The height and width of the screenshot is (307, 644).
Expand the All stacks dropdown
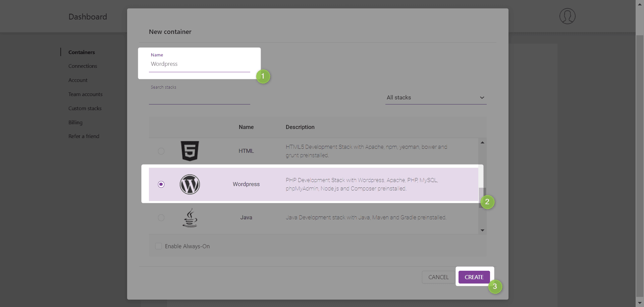point(435,98)
